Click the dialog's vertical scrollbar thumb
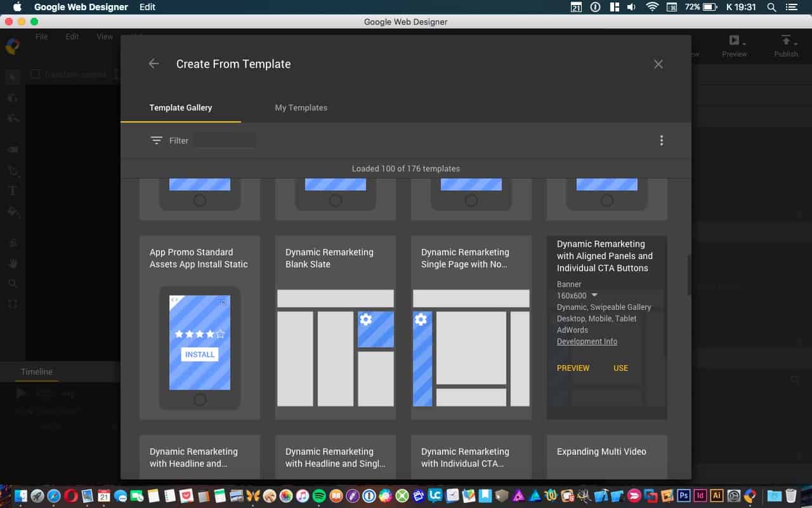Image resolution: width=812 pixels, height=508 pixels. tap(689, 275)
